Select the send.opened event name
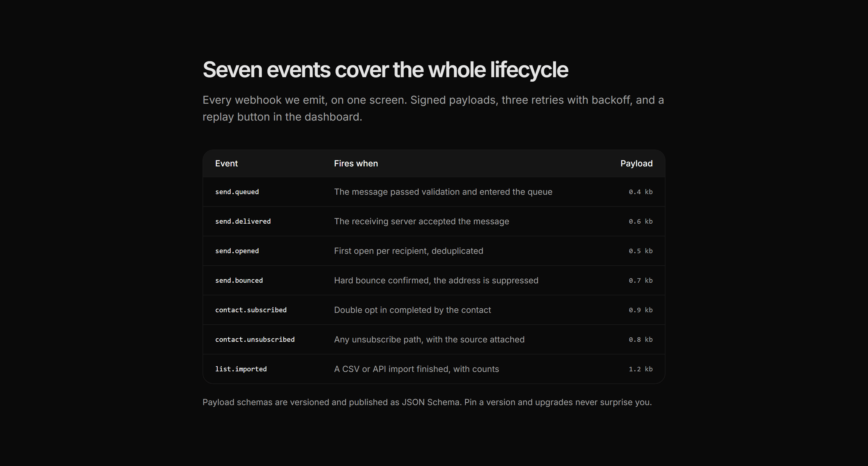Screen dimensions: 868x466 237,251
